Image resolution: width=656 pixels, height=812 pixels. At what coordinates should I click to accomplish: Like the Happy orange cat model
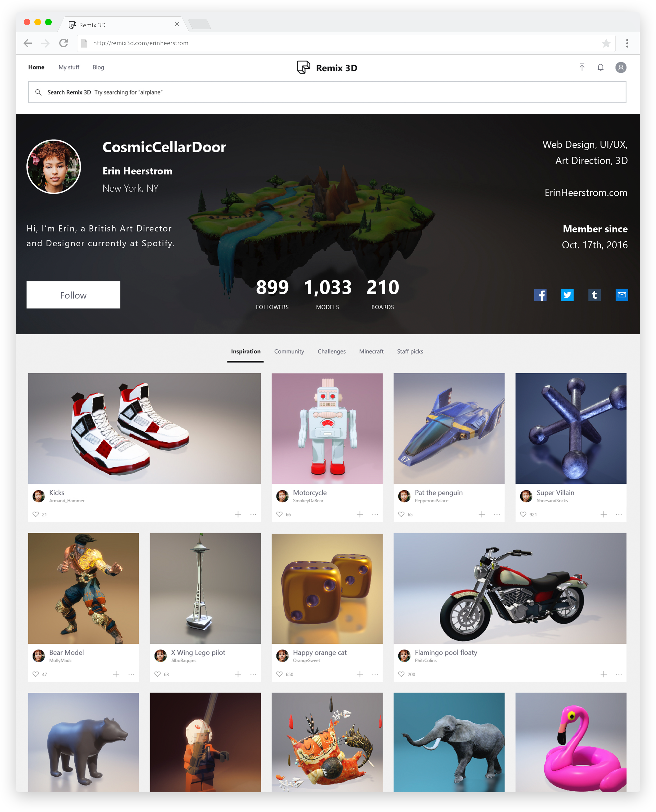279,674
